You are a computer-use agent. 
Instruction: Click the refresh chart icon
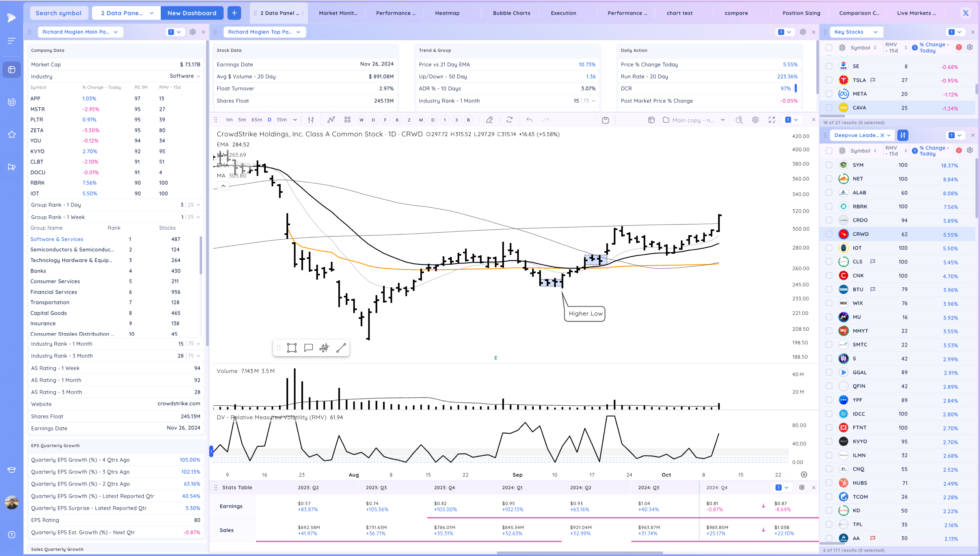pos(510,120)
